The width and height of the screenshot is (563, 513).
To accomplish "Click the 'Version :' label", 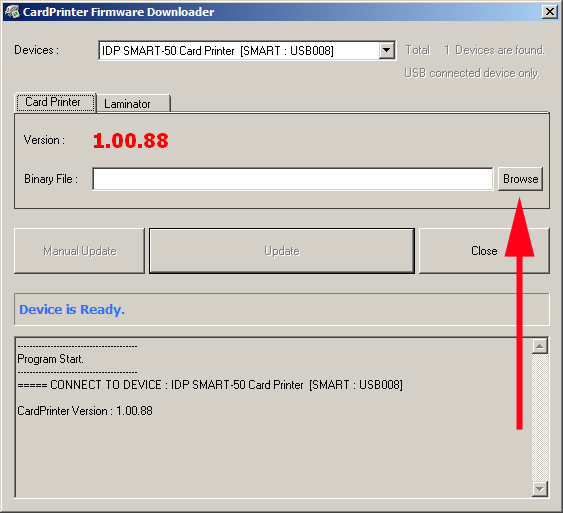I will 45,140.
